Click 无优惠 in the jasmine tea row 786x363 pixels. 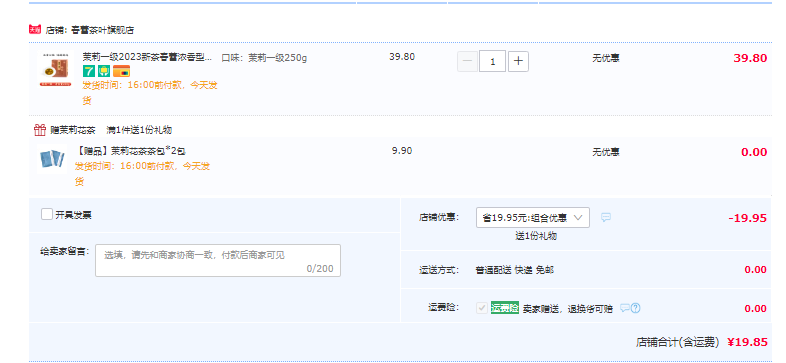606,58
